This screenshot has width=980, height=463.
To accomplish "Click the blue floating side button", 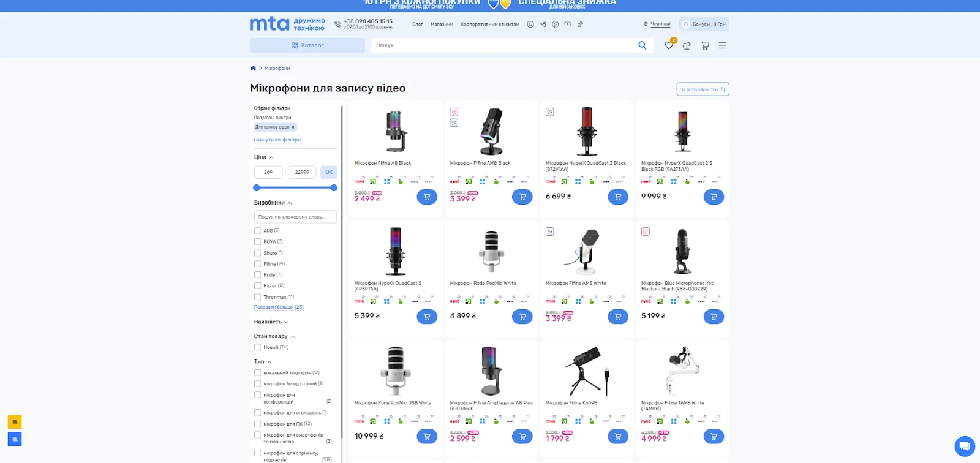I will click(x=15, y=439).
